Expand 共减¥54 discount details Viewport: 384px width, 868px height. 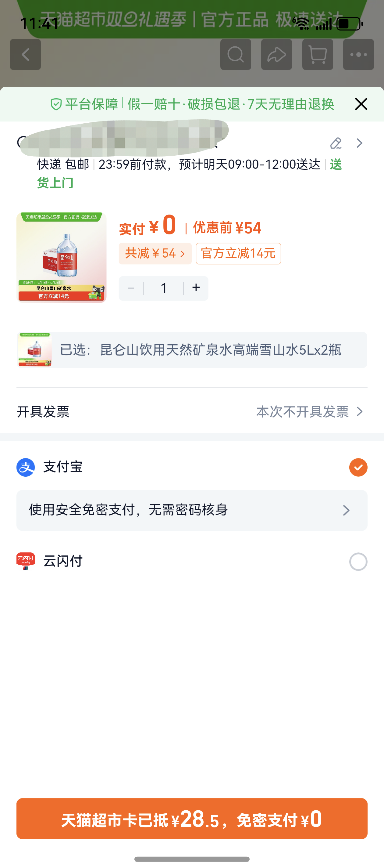click(155, 253)
